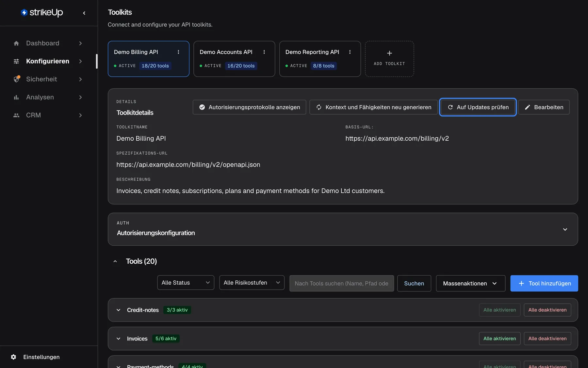
Task: Click Alle deaktivieren for Invoices
Action: [x=547, y=339]
